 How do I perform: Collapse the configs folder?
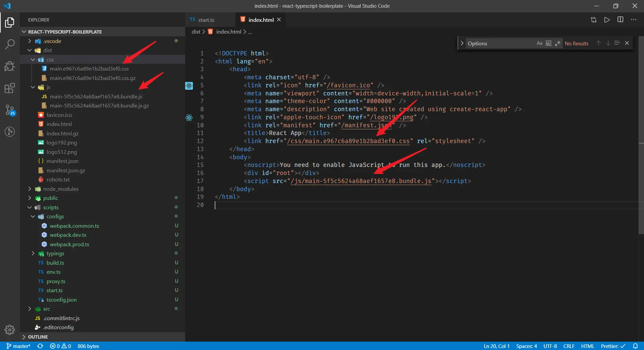coord(33,217)
